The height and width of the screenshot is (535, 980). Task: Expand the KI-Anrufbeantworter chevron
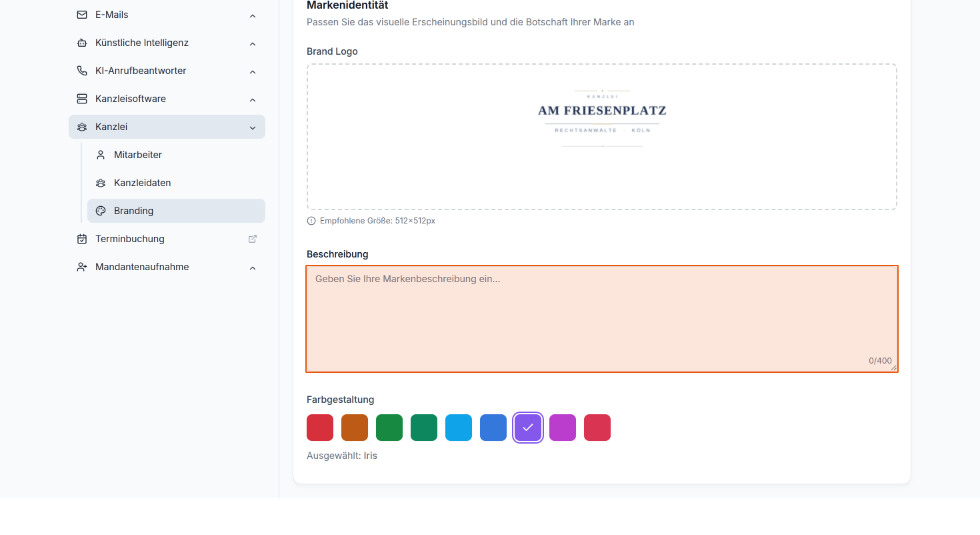[x=253, y=71]
